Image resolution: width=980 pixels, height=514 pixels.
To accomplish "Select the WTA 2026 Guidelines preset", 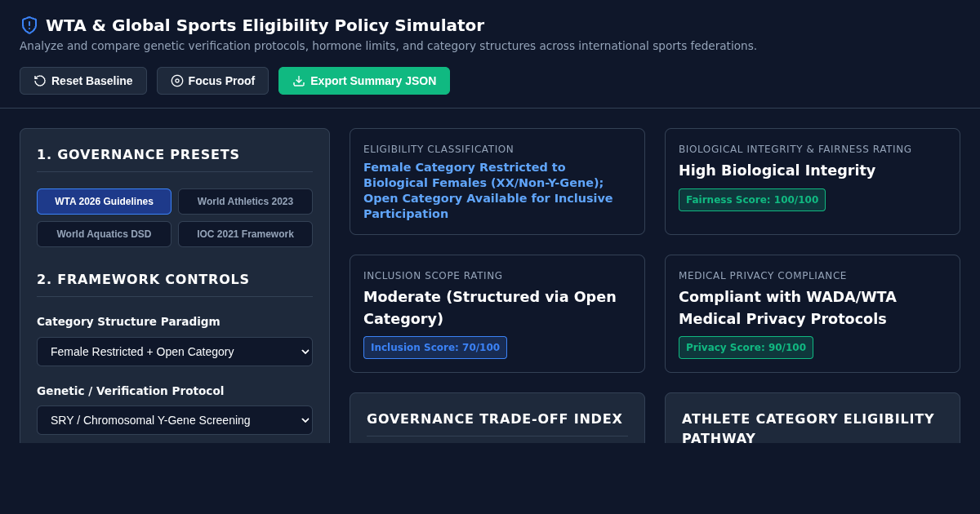I will point(104,202).
